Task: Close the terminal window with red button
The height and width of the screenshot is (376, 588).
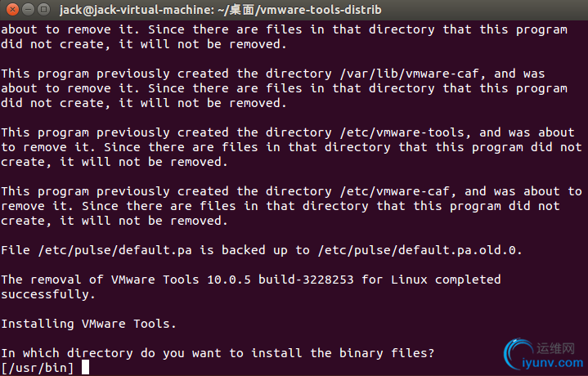Action: click(13, 9)
